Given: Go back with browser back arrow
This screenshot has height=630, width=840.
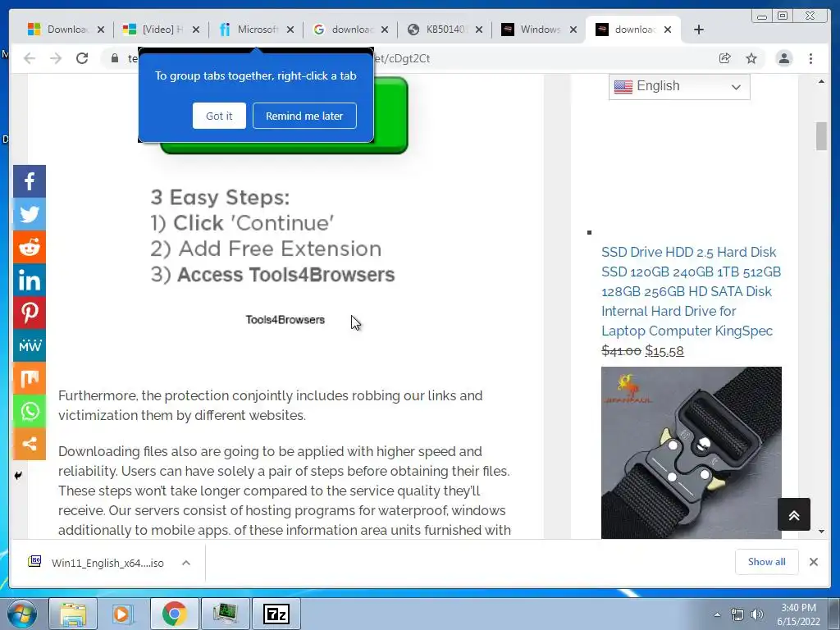Looking at the screenshot, I should pyautogui.click(x=30, y=58).
